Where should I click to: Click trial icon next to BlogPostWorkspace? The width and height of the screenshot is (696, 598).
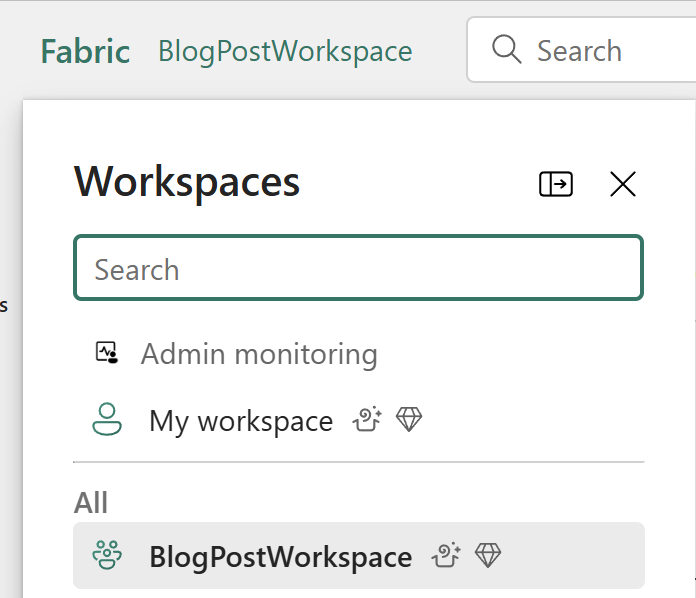pos(446,554)
